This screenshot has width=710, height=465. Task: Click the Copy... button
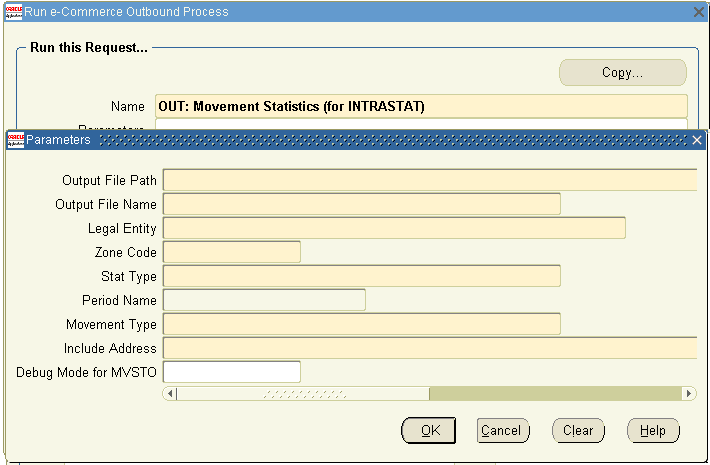623,72
